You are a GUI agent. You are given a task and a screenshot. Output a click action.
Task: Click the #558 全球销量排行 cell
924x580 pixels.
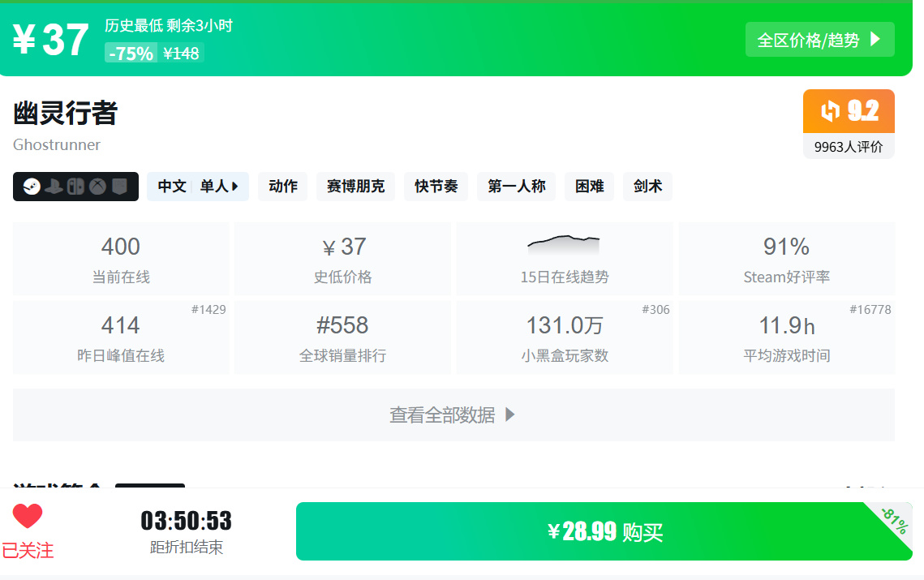342,337
